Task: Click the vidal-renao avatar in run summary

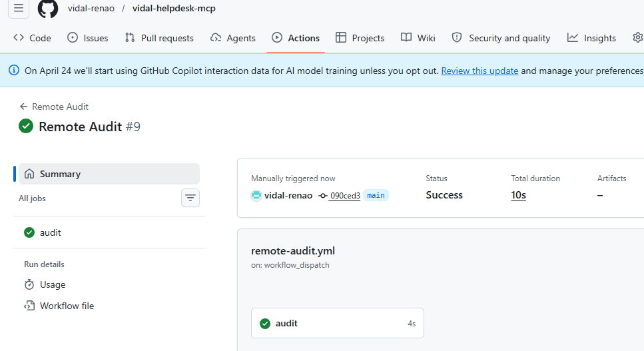Action: [x=256, y=195]
